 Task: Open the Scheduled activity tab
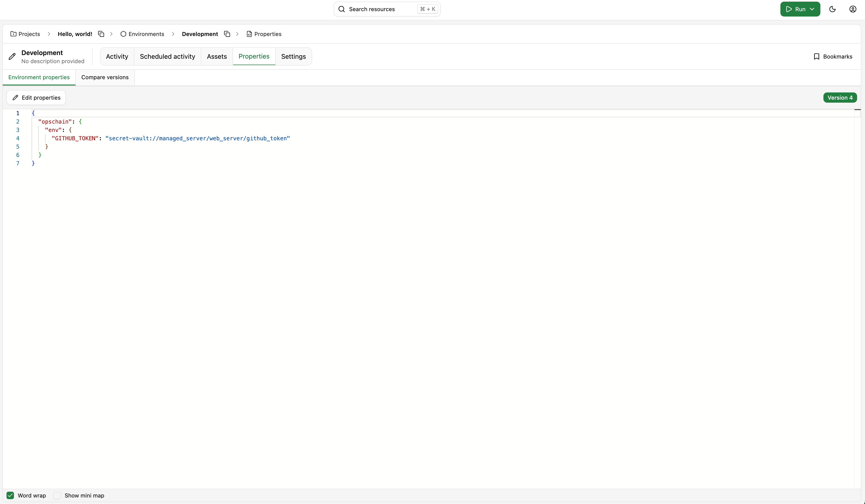click(168, 56)
